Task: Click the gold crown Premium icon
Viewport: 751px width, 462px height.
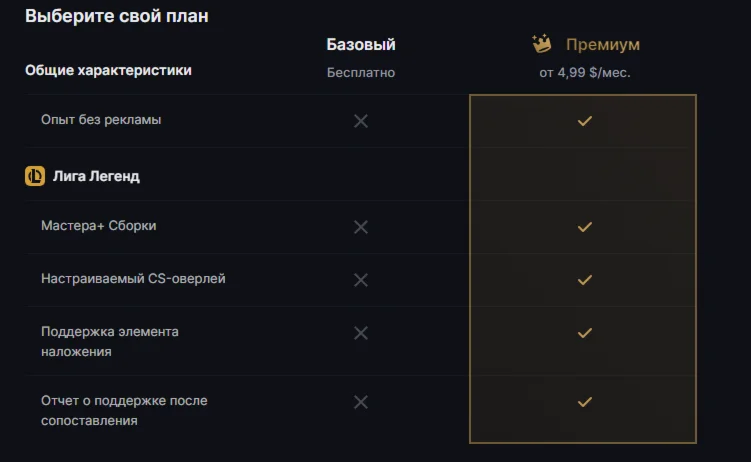Action: [x=542, y=44]
